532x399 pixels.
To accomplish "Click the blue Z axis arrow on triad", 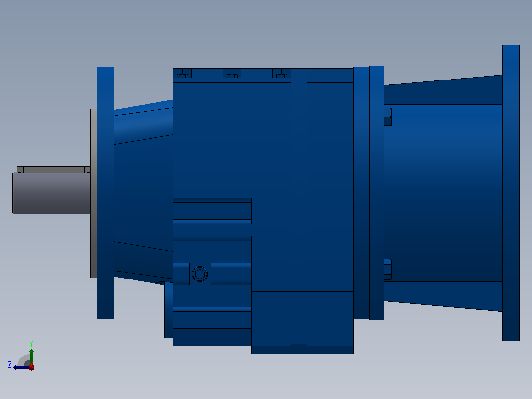I will (21, 368).
